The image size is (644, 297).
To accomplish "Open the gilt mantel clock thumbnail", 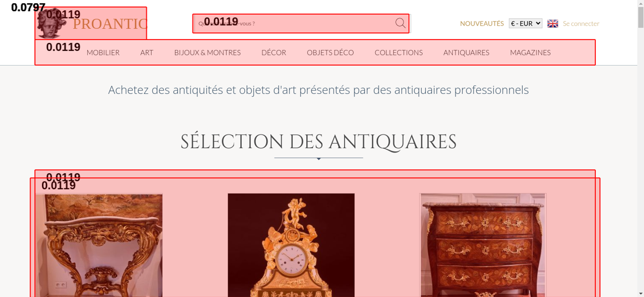I will (x=291, y=245).
